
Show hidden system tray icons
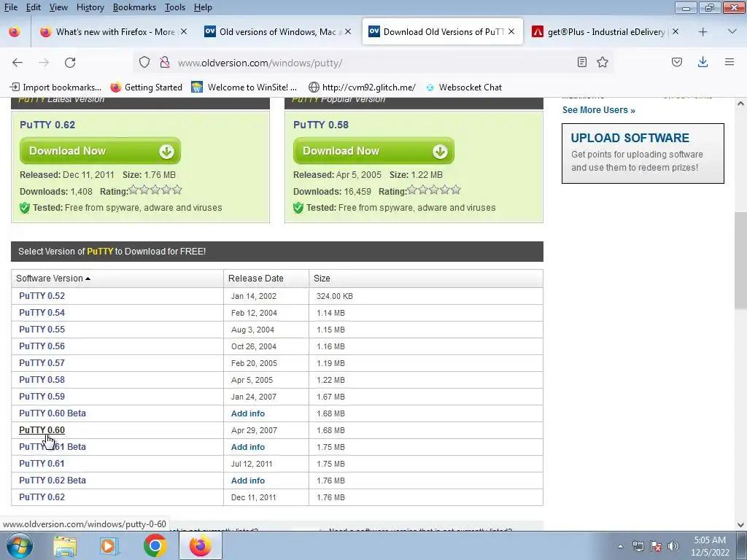coord(620,547)
